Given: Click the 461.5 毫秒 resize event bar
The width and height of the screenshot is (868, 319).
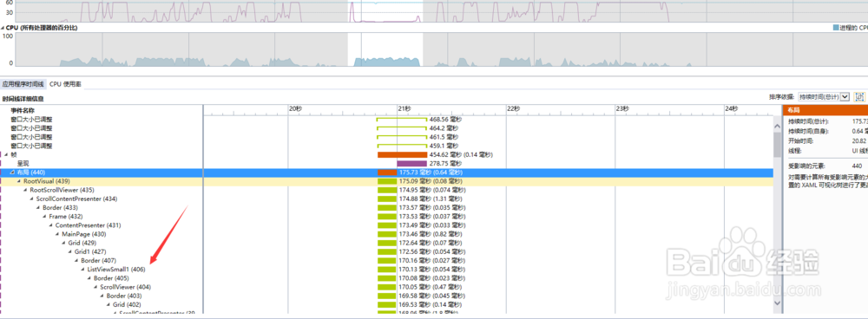Looking at the screenshot, I should click(x=402, y=137).
